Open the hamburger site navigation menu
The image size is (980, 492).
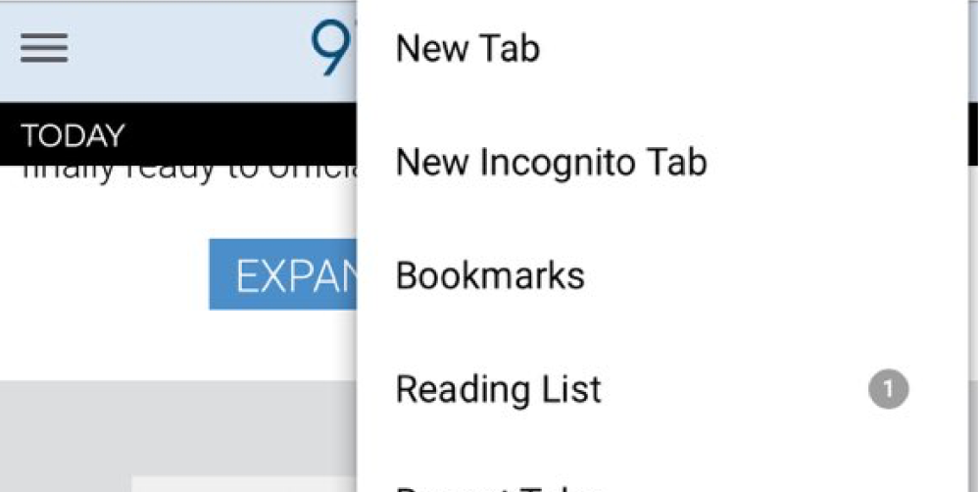(44, 47)
